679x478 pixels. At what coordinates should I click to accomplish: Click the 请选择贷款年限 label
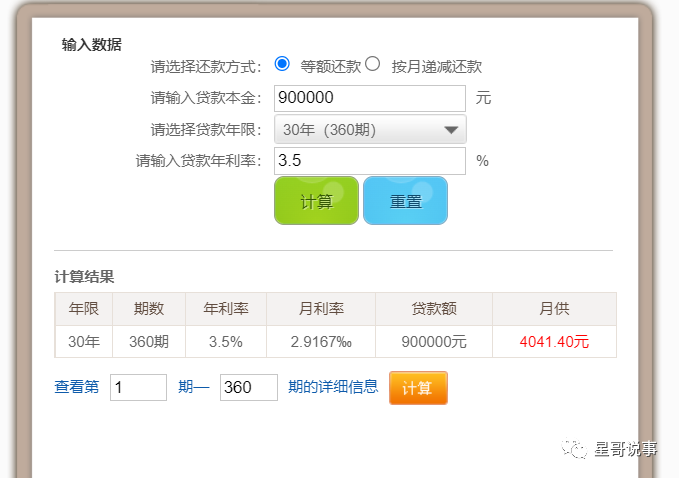coord(206,129)
